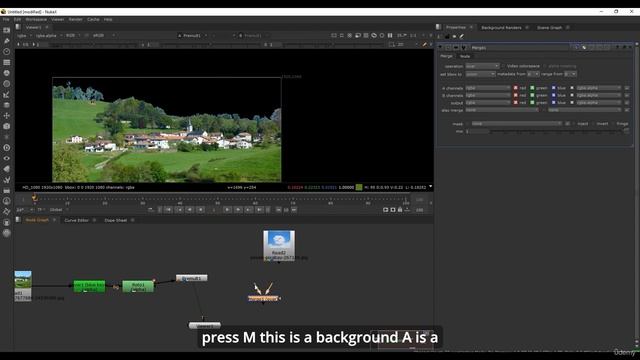640x360 pixels.
Task: Close the Viewer1 tab
Action: pos(47,27)
